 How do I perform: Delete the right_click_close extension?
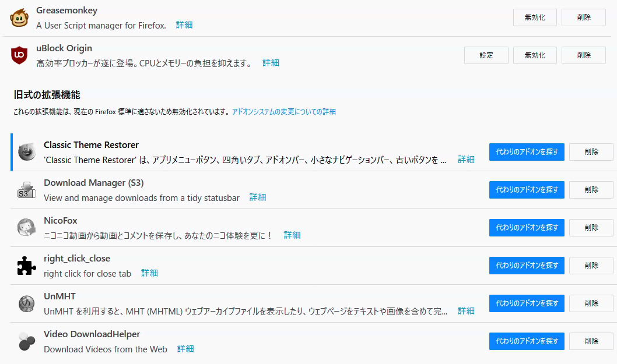[x=591, y=266]
